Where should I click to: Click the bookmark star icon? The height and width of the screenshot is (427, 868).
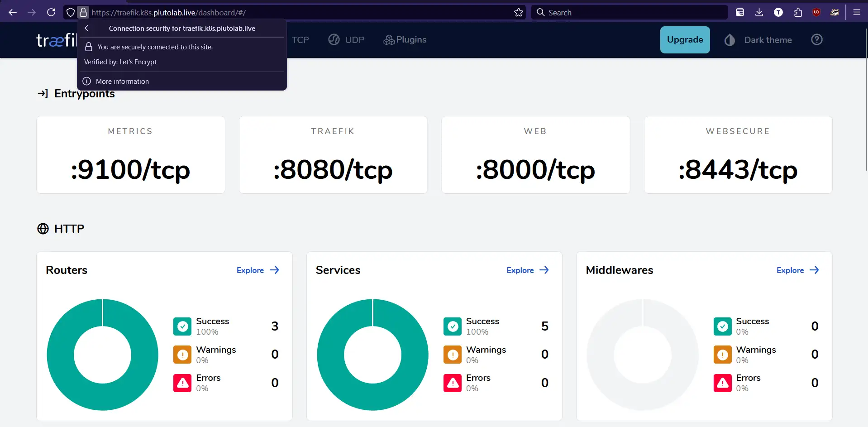(x=519, y=12)
